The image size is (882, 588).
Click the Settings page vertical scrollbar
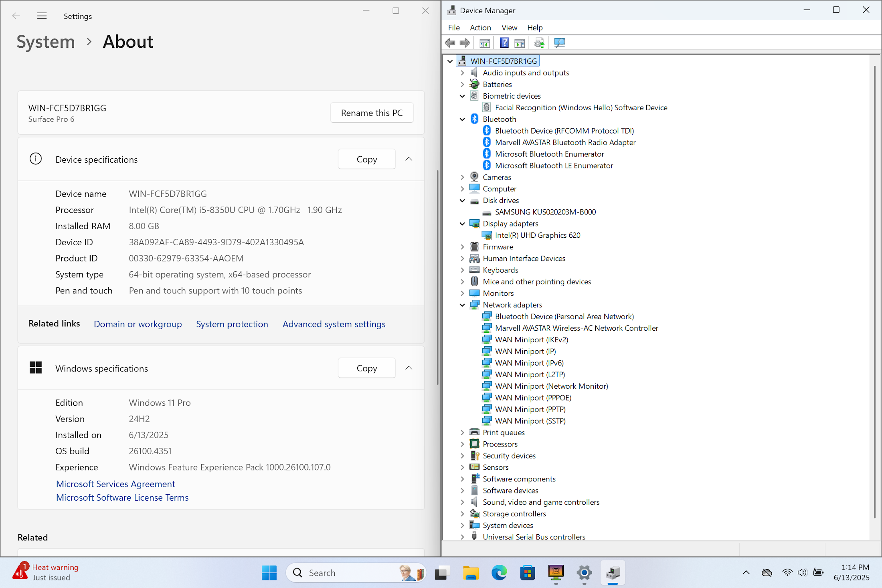point(437,277)
